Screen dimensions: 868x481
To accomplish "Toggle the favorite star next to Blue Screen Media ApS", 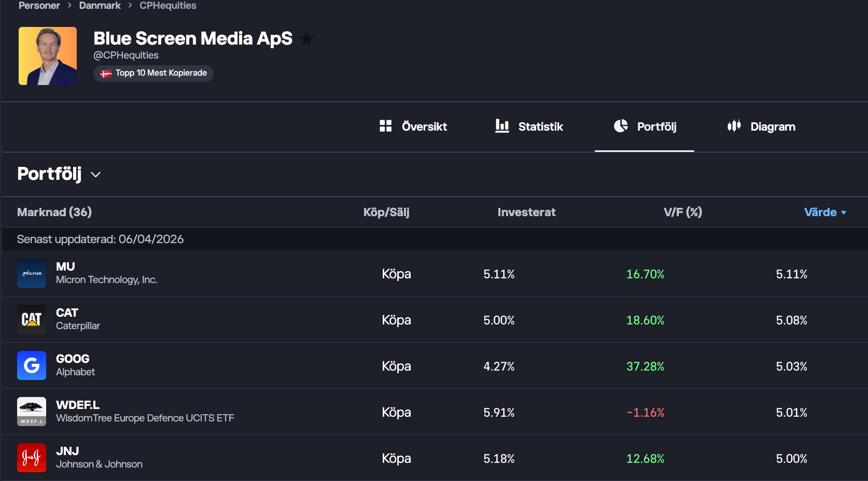I will [307, 39].
